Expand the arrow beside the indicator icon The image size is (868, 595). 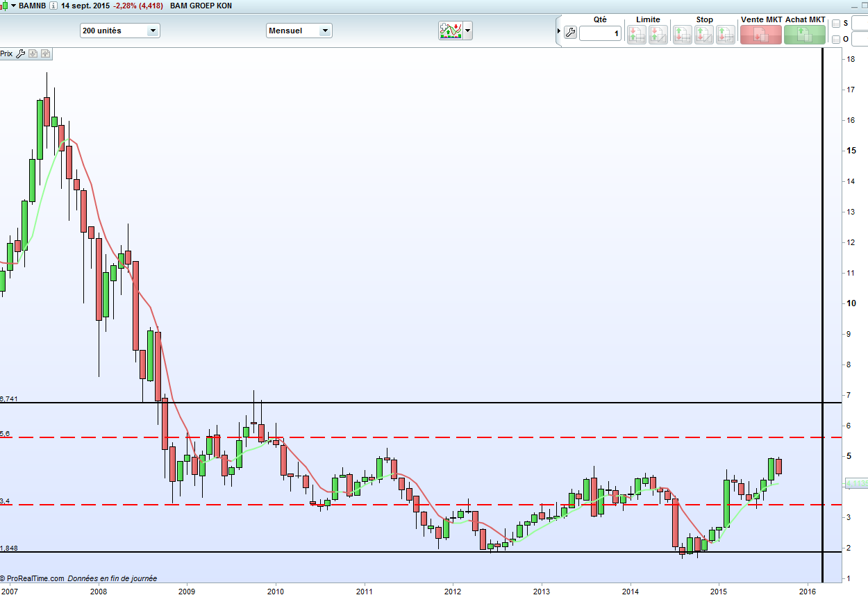468,31
